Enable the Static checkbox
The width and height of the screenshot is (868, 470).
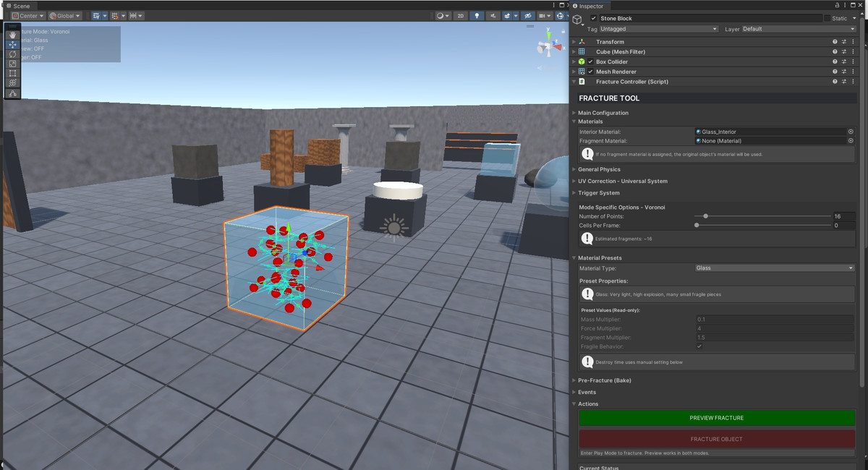coord(827,18)
